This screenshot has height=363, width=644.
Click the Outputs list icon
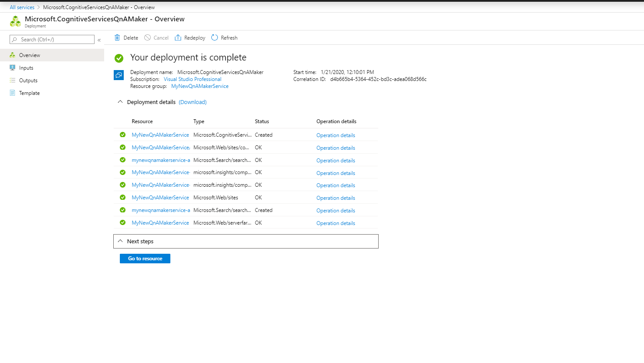point(12,81)
